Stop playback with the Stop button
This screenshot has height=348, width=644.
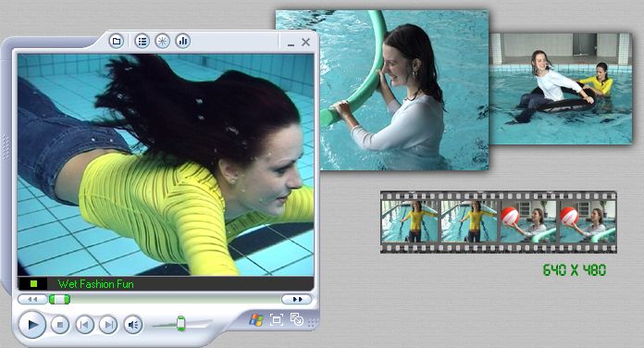coord(60,325)
